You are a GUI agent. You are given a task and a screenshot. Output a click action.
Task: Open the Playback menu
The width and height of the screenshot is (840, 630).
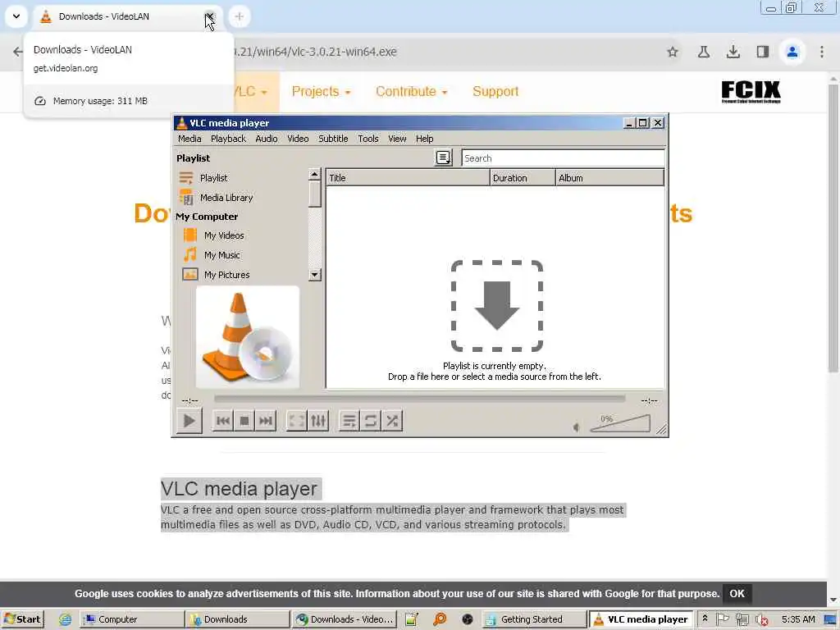(228, 139)
